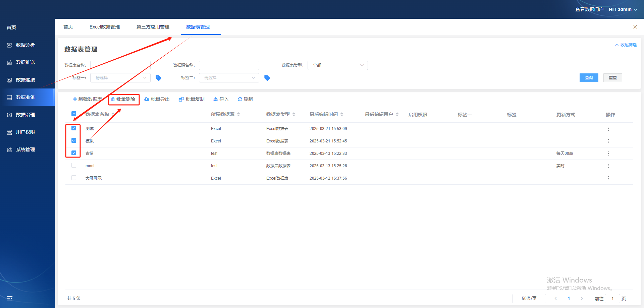The height and width of the screenshot is (308, 644).
Task: Collapse the sidebar using the bottom-left menu icon
Action: click(10, 298)
